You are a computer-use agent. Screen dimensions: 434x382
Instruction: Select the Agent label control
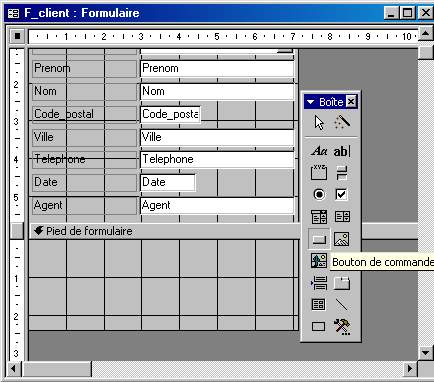[84, 205]
